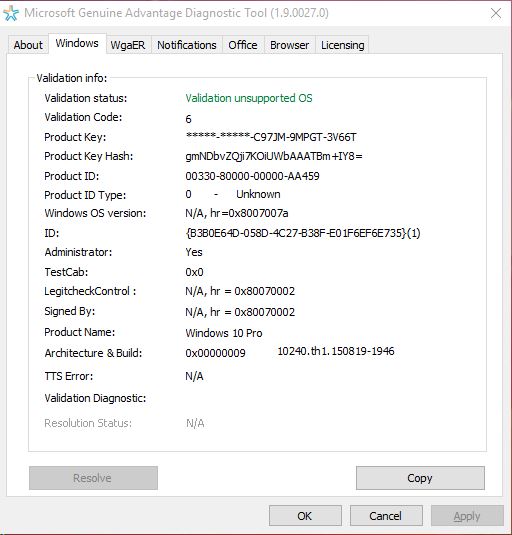
Task: Click the window title text
Action: (x=176, y=13)
